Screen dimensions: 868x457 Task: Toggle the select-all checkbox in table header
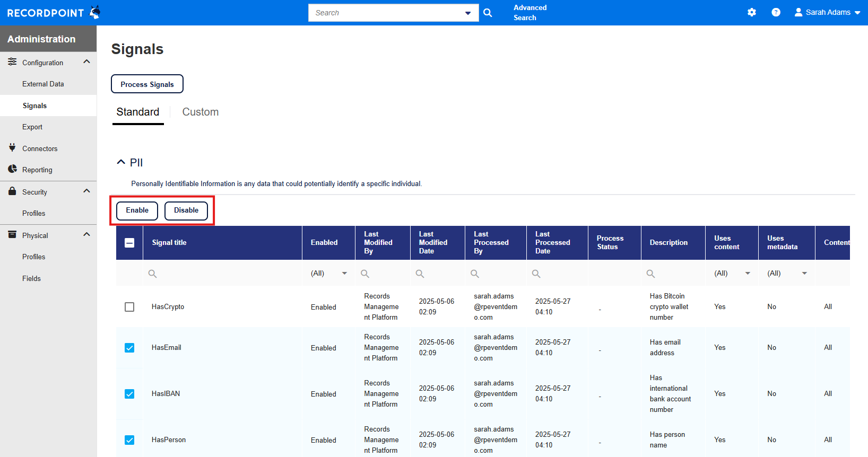coord(129,243)
